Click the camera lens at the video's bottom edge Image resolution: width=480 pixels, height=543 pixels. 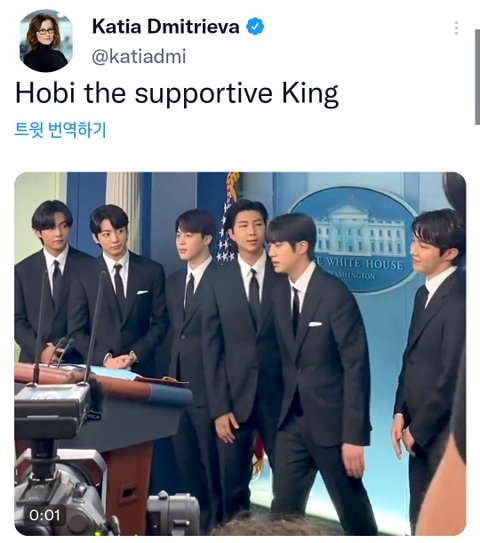pos(172,514)
